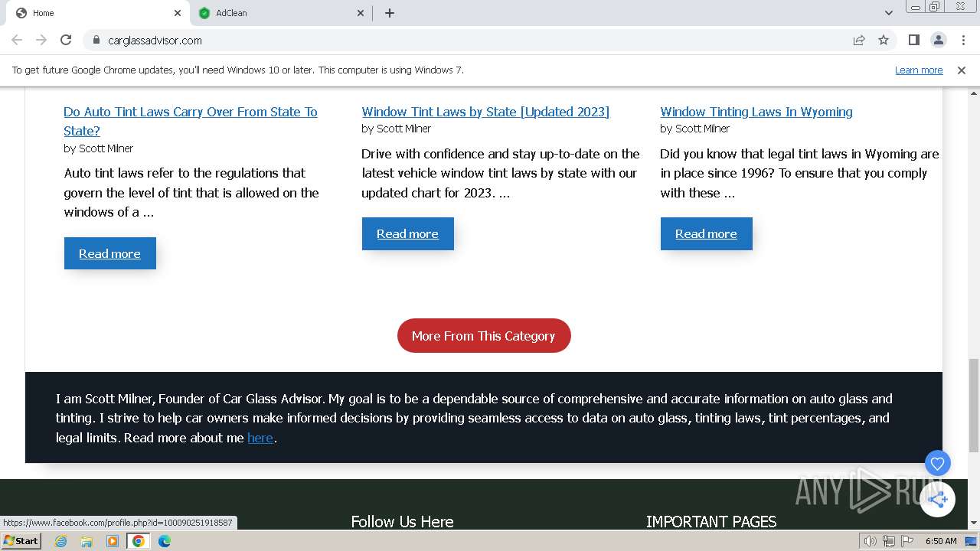Screen dimensions: 980x551
Task: View site information padlock icon
Action: click(96, 40)
